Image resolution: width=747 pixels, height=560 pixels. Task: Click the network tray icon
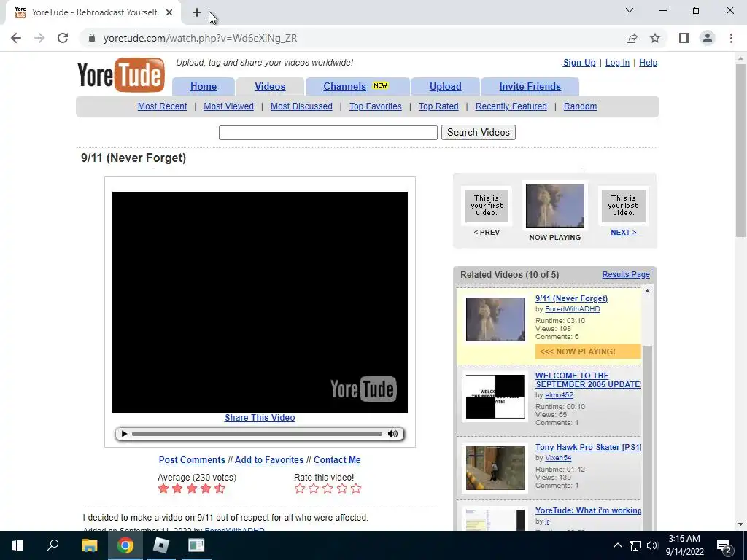(635, 545)
